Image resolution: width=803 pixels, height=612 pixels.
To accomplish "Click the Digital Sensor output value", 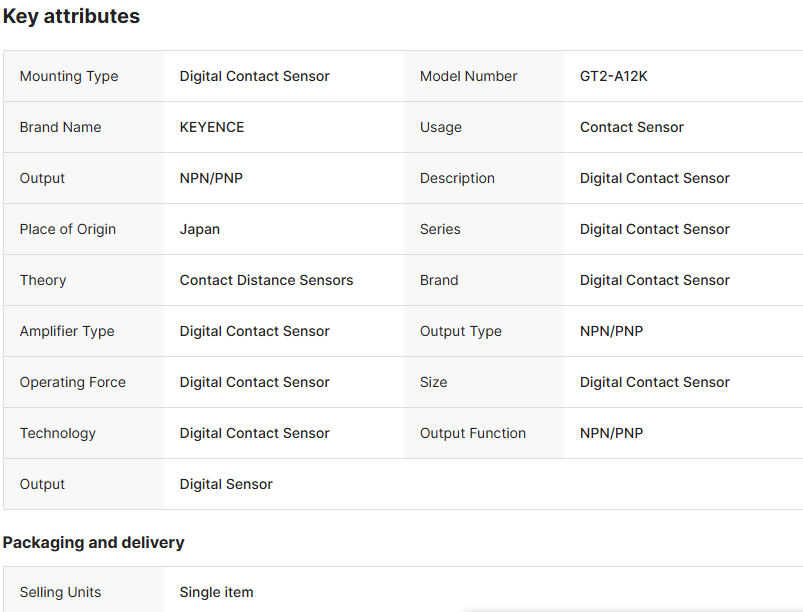I will click(x=226, y=484).
